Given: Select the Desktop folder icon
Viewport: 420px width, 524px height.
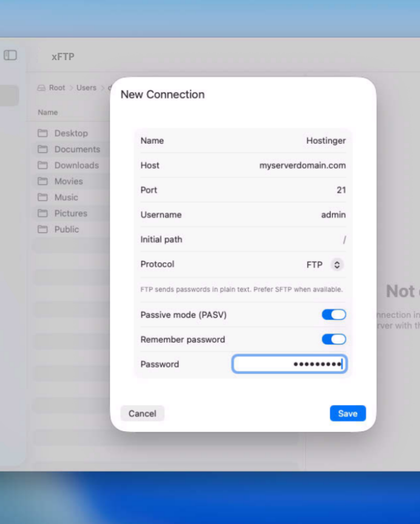Looking at the screenshot, I should click(42, 134).
